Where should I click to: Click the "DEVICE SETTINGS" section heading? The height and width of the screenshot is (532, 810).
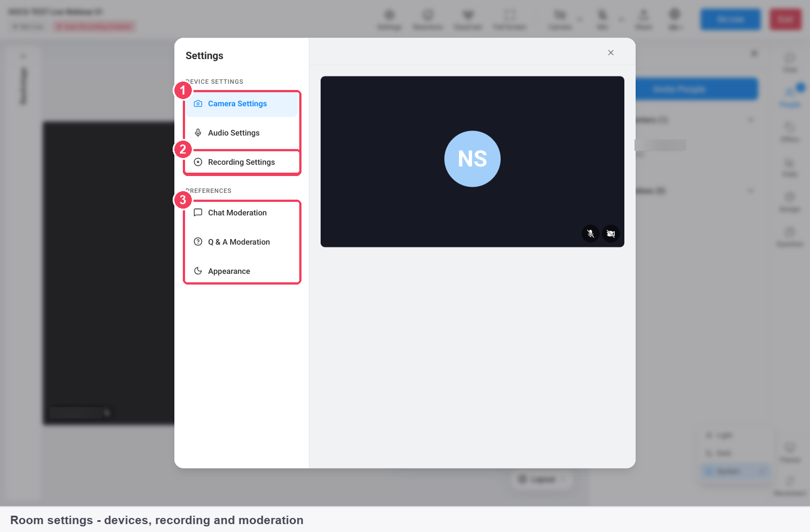(214, 82)
